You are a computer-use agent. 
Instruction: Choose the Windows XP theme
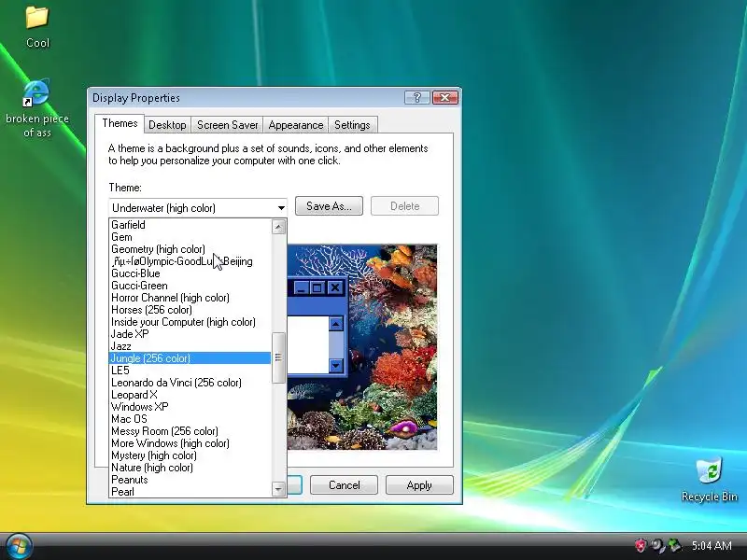pos(190,407)
